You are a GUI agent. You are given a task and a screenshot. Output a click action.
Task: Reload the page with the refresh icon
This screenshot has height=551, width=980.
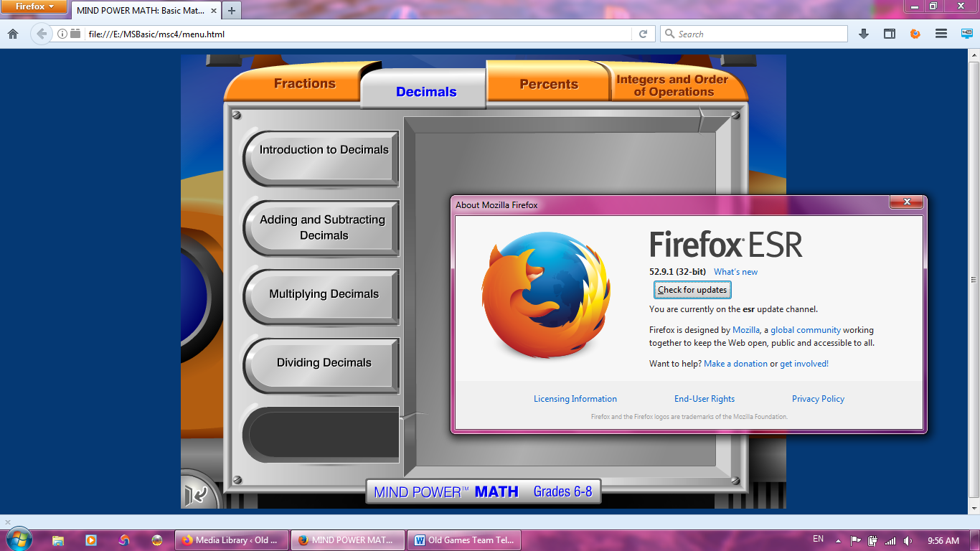click(644, 34)
